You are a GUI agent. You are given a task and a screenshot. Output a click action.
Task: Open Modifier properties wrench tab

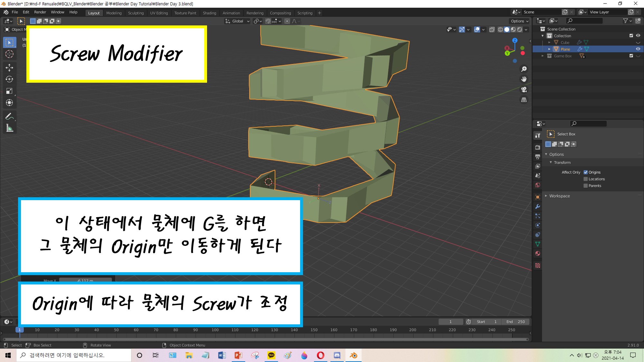[x=537, y=207]
